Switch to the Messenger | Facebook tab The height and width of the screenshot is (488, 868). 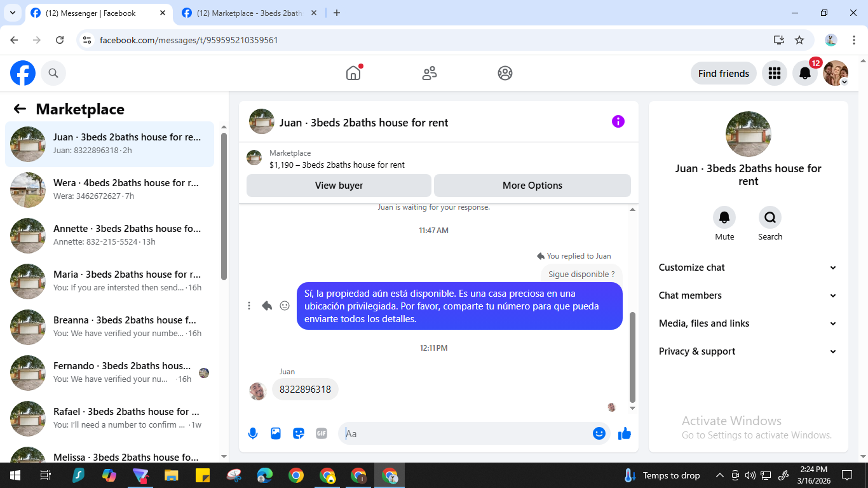pos(98,13)
